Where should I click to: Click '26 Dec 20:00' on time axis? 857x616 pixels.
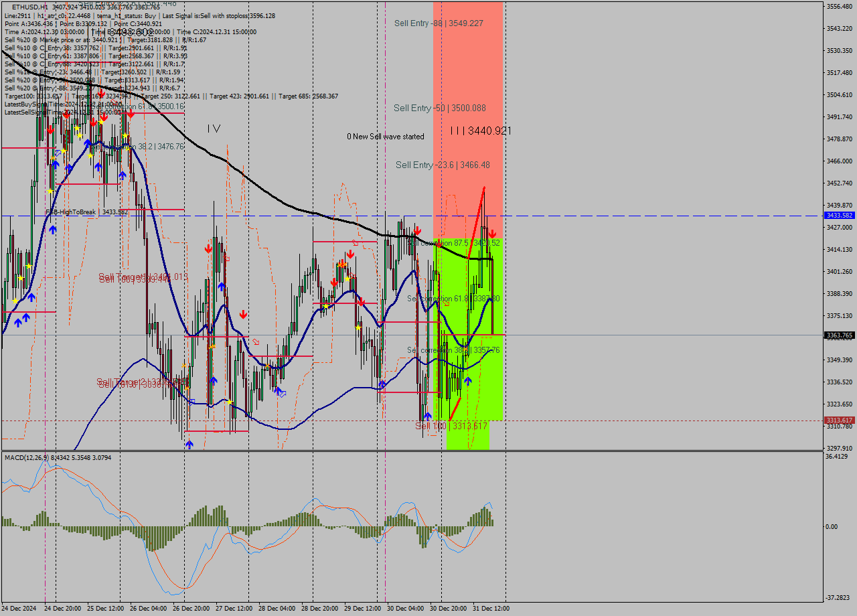191,609
